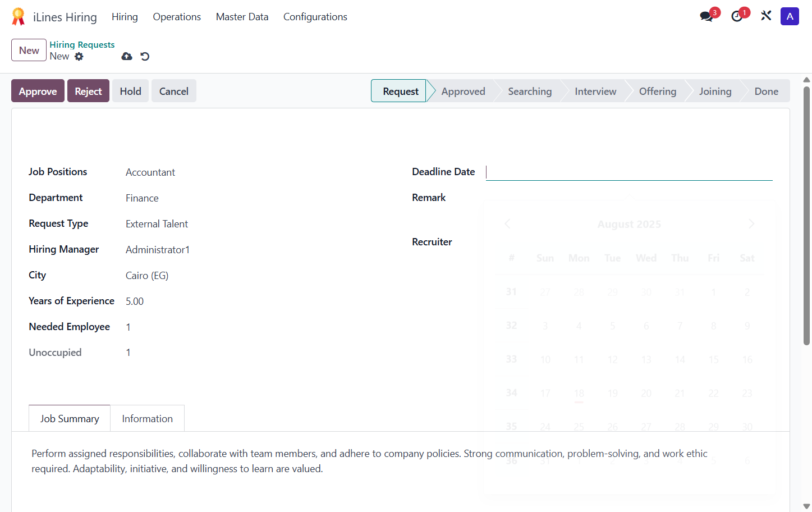Screen dimensions: 812x512
Task: Reject the hiring request
Action: 88,91
